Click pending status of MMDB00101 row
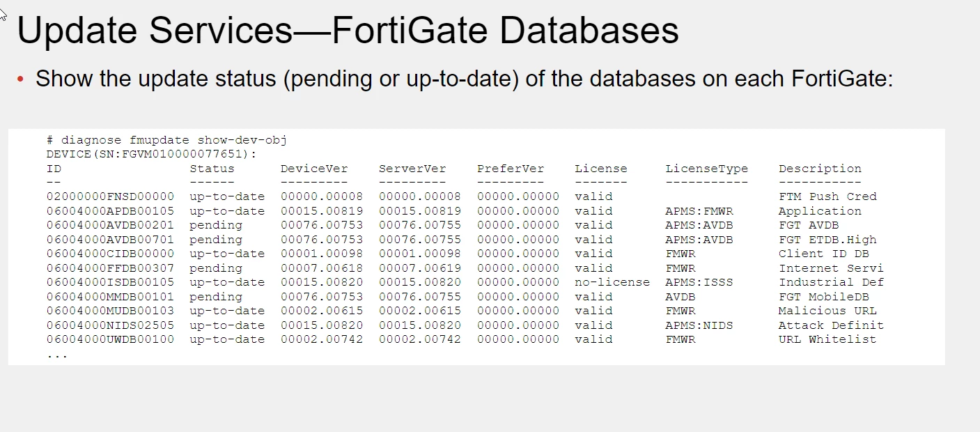This screenshot has width=980, height=432. [x=216, y=297]
